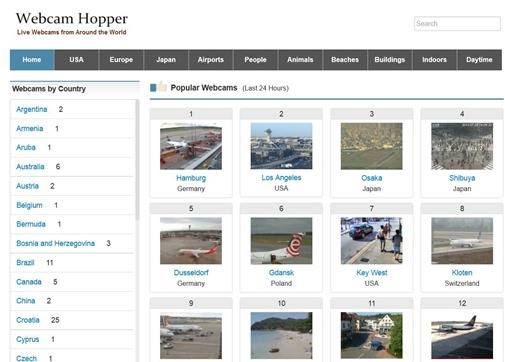Open Austria webcams
The width and height of the screenshot is (505, 362).
click(x=27, y=186)
